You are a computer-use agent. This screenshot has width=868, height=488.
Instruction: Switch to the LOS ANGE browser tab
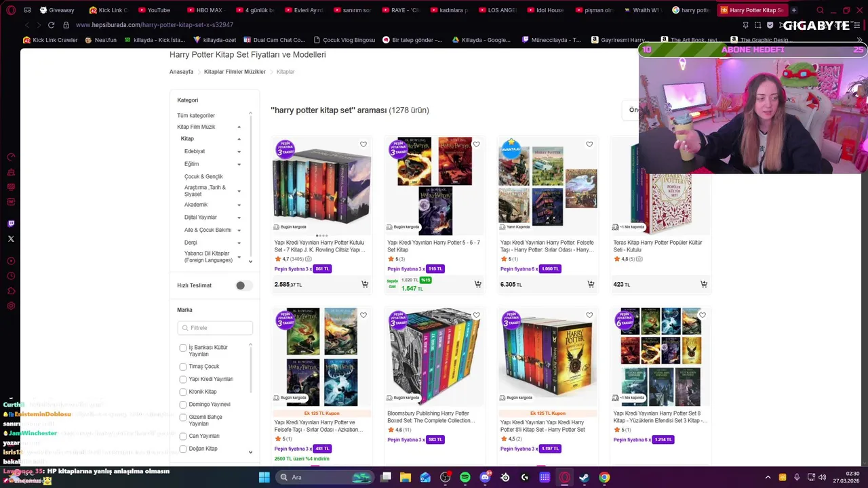[x=497, y=10]
